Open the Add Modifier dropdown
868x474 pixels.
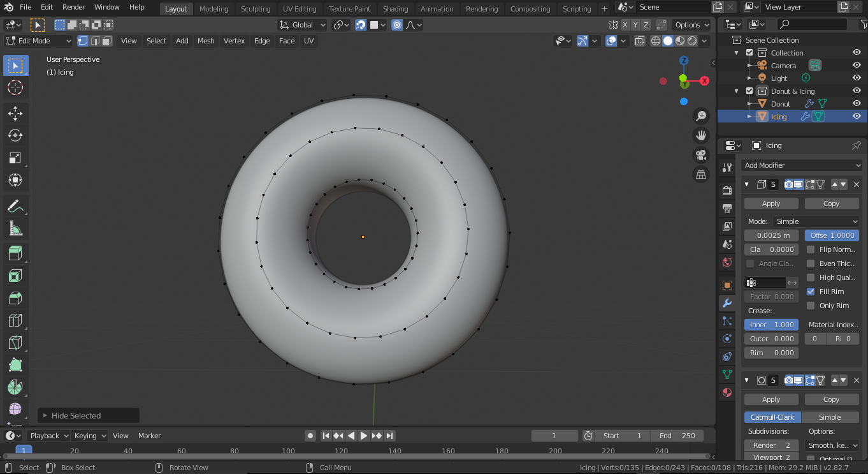point(802,165)
